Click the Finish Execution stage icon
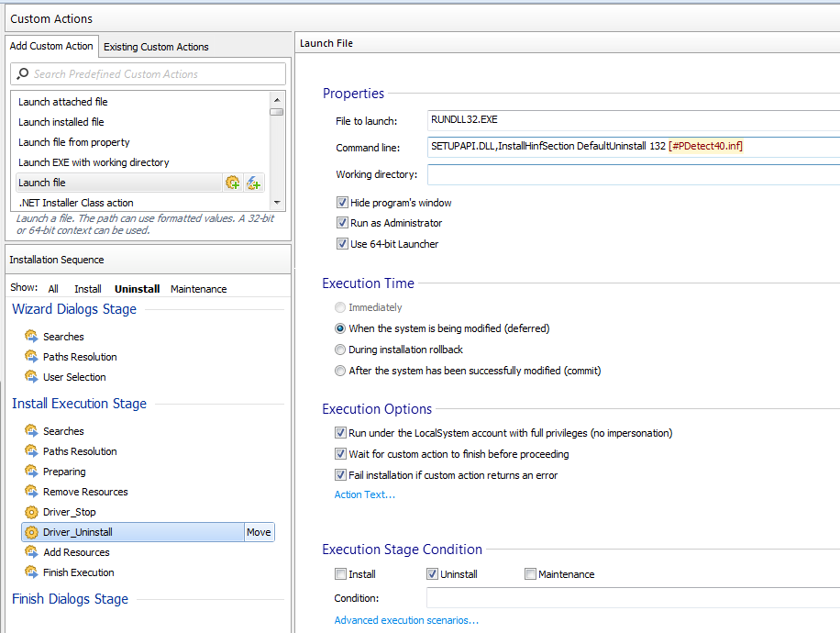 pos(31,572)
